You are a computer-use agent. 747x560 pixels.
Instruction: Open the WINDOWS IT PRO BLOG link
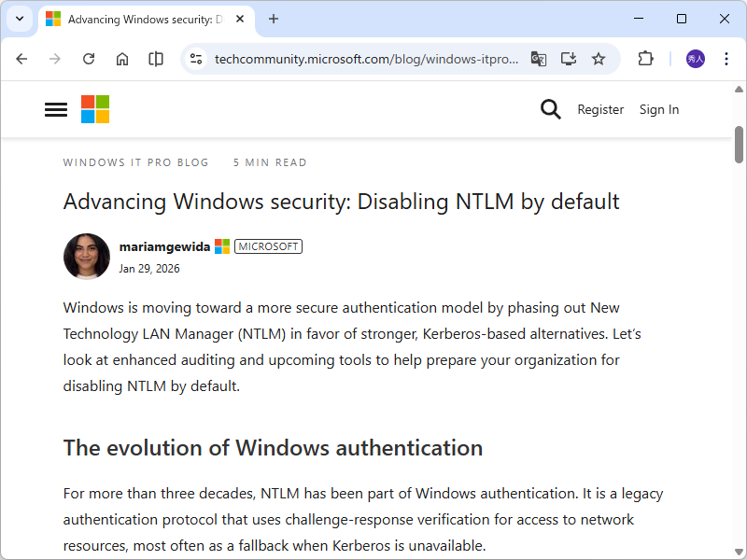tap(136, 162)
